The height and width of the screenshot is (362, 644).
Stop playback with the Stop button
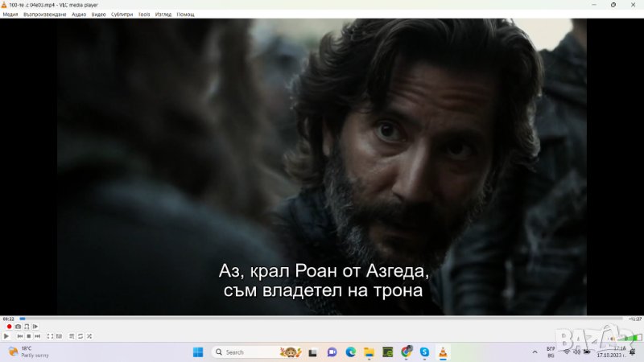coord(28,336)
